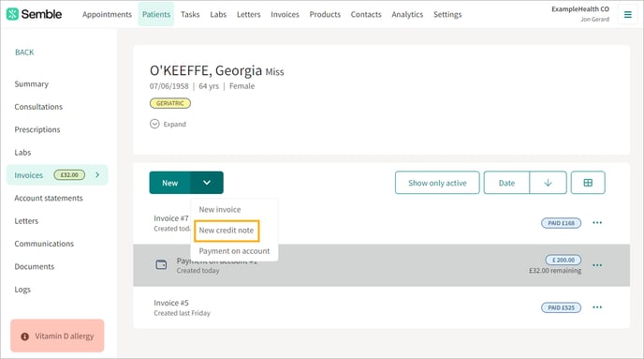Open the Appointments tab
This screenshot has width=644, height=359.
(x=107, y=14)
